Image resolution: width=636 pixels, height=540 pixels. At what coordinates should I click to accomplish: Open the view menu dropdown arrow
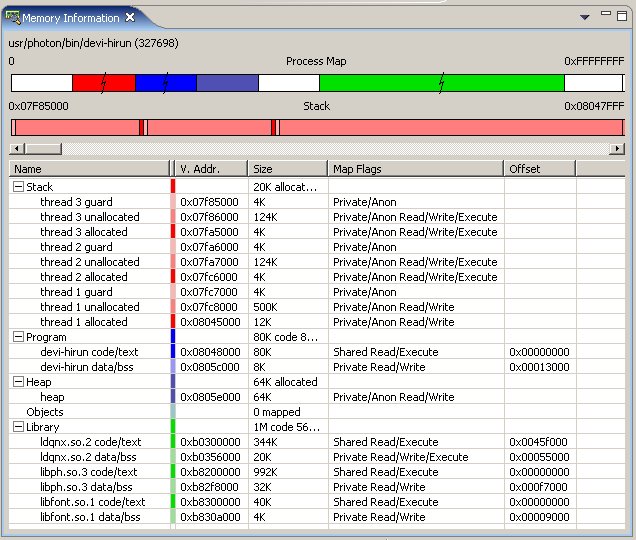[x=585, y=18]
